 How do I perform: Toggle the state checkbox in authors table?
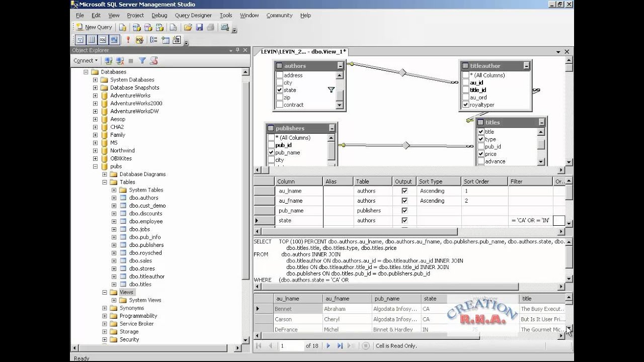pos(279,90)
